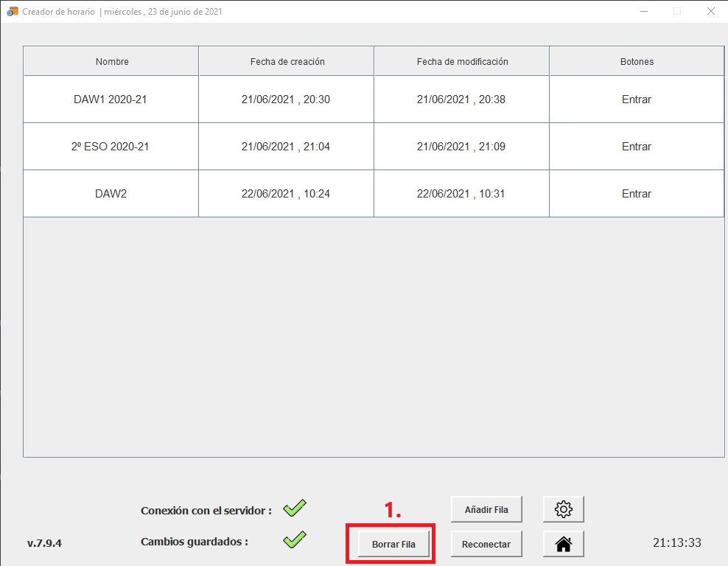This screenshot has height=566, width=728.
Task: Select the 2º ESO 2020-21 name cell
Action: click(x=111, y=147)
